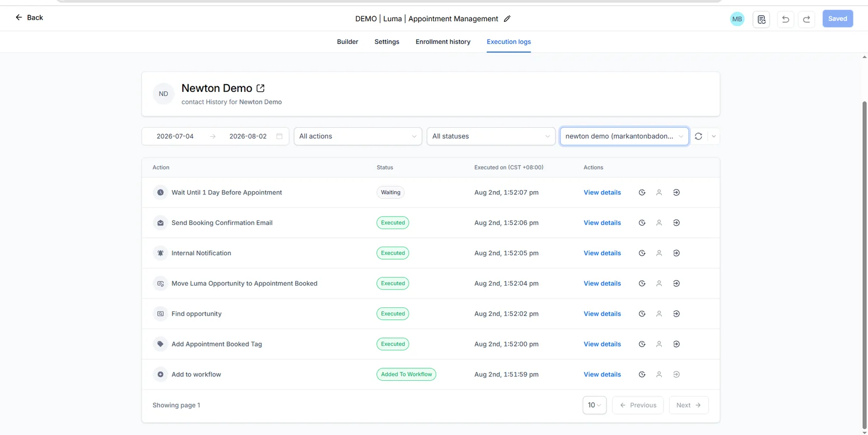Click circled arrow icon in Move Luma Opportunity row

click(676, 284)
